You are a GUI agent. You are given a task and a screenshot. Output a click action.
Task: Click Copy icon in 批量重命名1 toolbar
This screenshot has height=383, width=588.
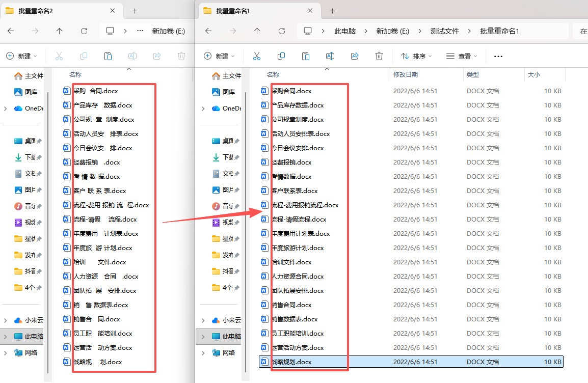tap(281, 56)
